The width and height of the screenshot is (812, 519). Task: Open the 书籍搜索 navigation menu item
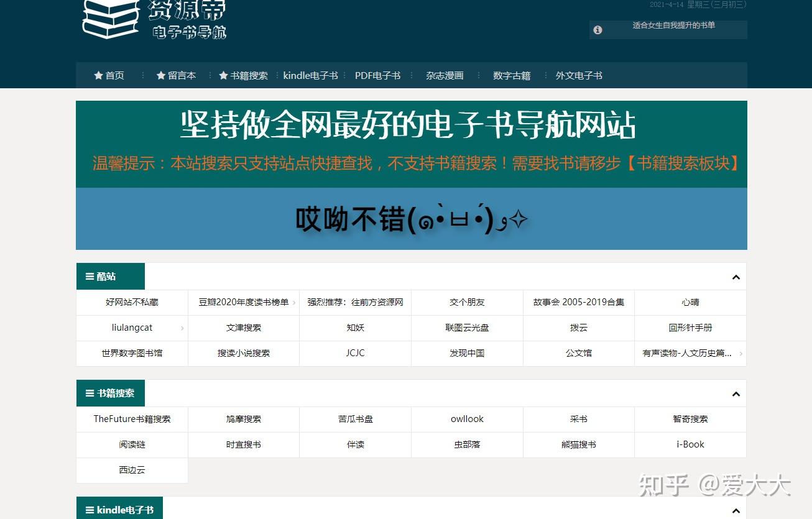click(243, 75)
